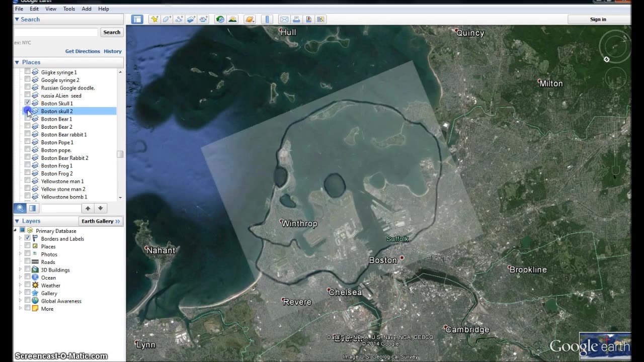
Task: Click the Places panel split-view icon
Action: coord(32,208)
